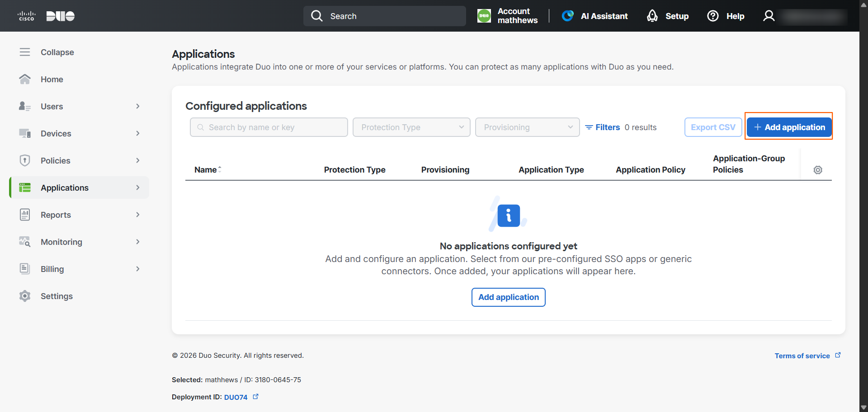Click the blue Add application button
868x412 pixels.
click(789, 127)
